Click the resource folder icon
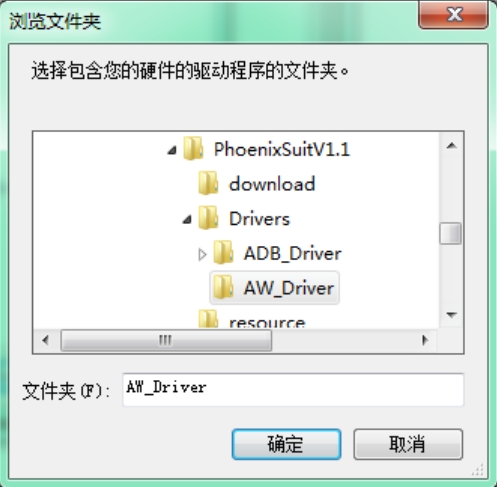Screen dimensions: 497x487 (208, 319)
